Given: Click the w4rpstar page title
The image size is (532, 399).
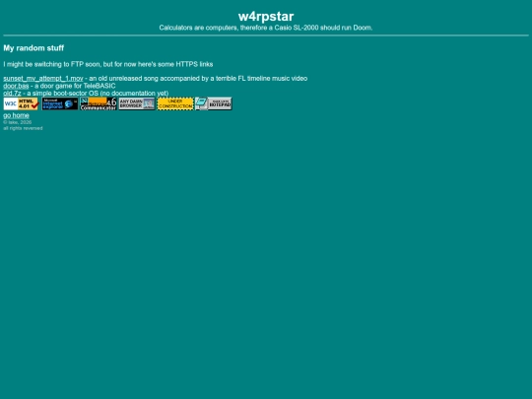Looking at the screenshot, I should [266, 17].
